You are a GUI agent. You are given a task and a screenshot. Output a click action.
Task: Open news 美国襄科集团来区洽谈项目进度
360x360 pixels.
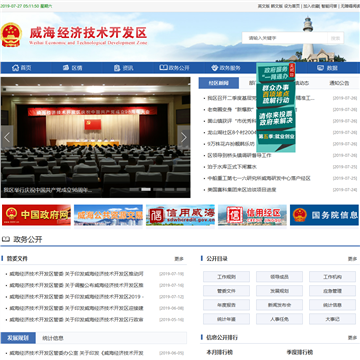click(x=242, y=190)
